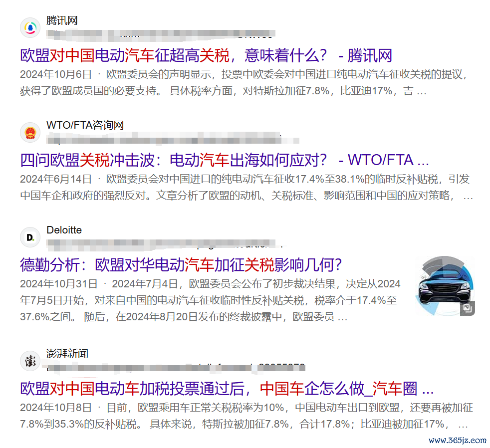Image resolution: width=490 pixels, height=448 pixels.
Task: Click the WTO/FTA咨询网 site name
Action: point(85,125)
